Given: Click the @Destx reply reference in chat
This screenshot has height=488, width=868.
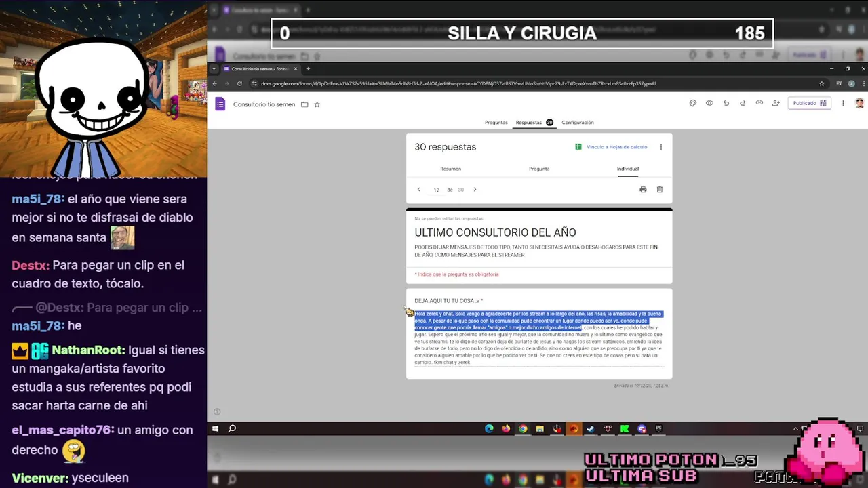Looking at the screenshot, I should [106, 308].
